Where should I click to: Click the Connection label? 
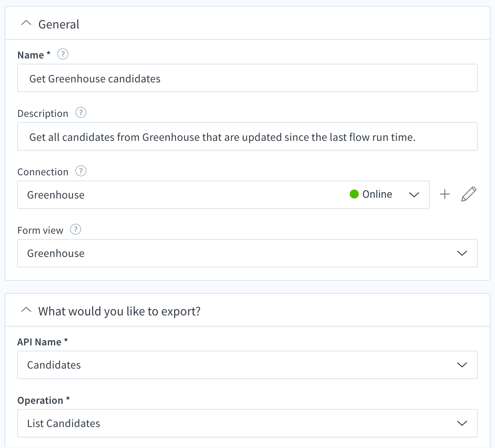[x=43, y=172]
